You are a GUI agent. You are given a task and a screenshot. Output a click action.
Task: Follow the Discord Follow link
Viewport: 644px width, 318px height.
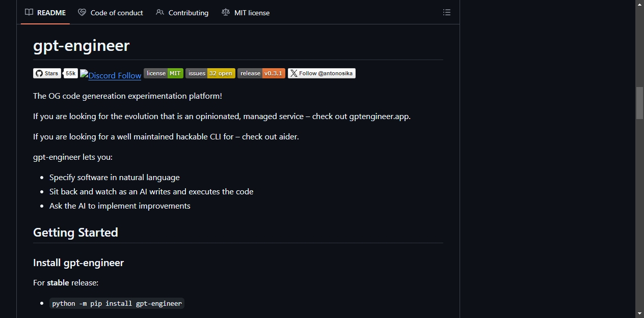[111, 75]
